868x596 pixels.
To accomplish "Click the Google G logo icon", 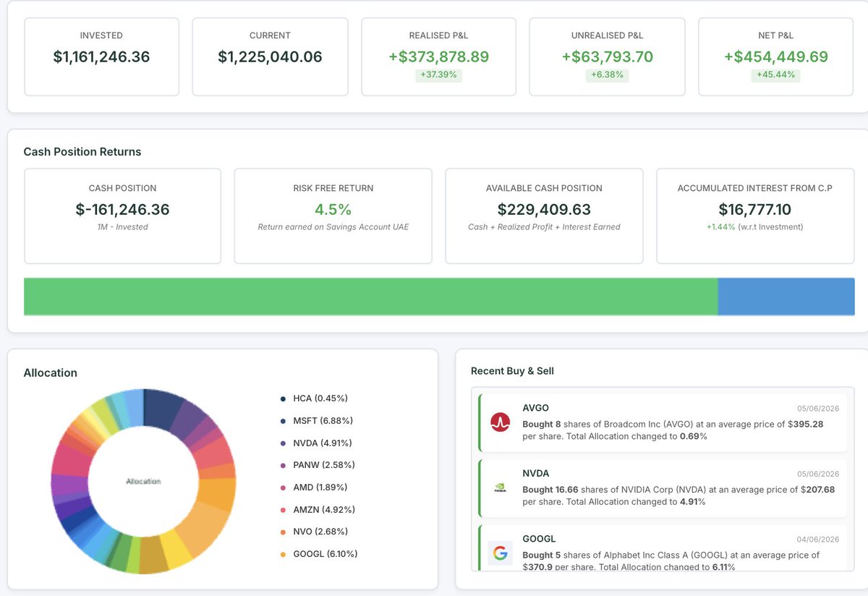I will point(500,554).
